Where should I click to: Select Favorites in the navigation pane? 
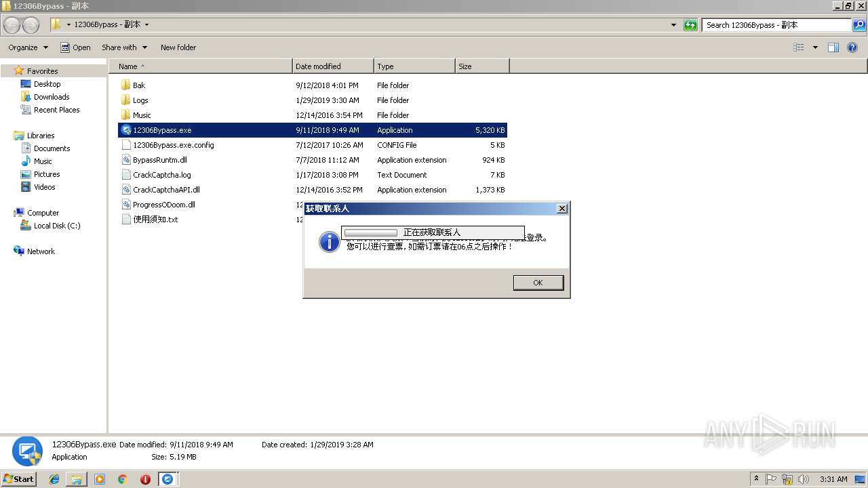pyautogui.click(x=42, y=71)
